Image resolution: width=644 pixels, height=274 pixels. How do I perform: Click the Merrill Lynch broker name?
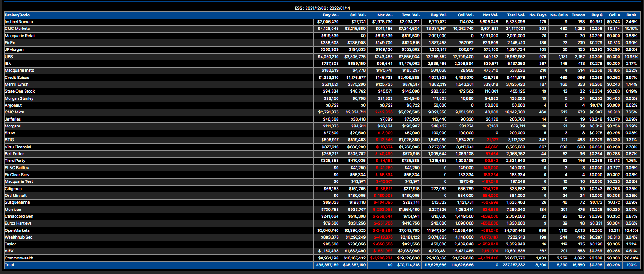(16, 84)
